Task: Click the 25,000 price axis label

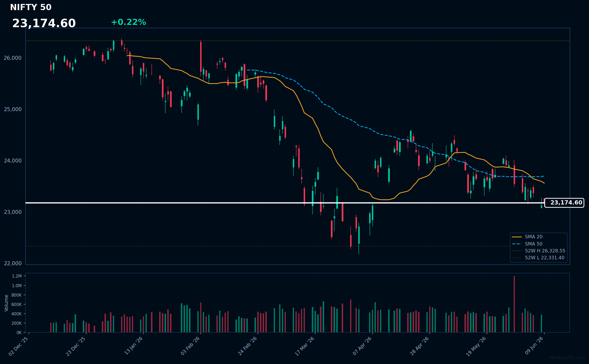Action: click(13, 109)
